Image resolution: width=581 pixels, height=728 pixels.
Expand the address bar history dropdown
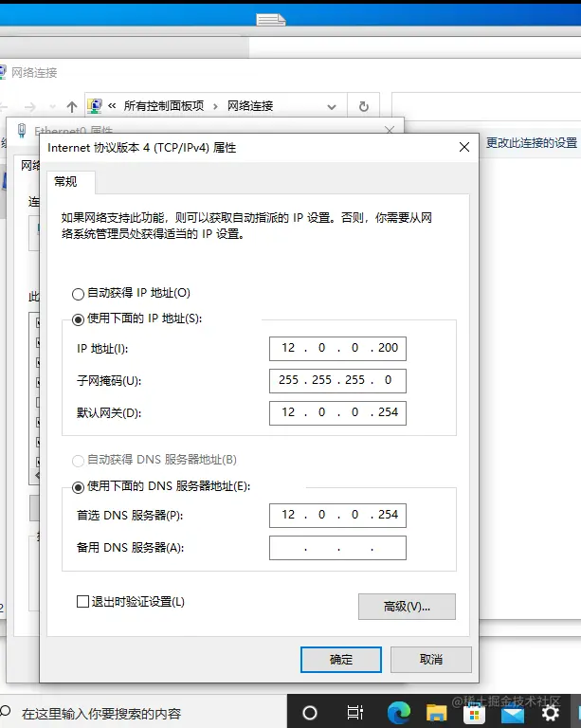tap(332, 107)
